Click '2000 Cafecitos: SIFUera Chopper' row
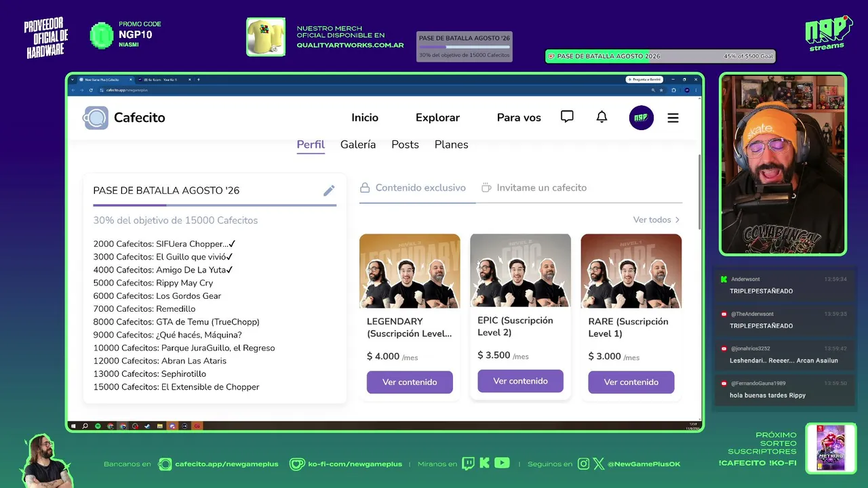 (x=165, y=244)
